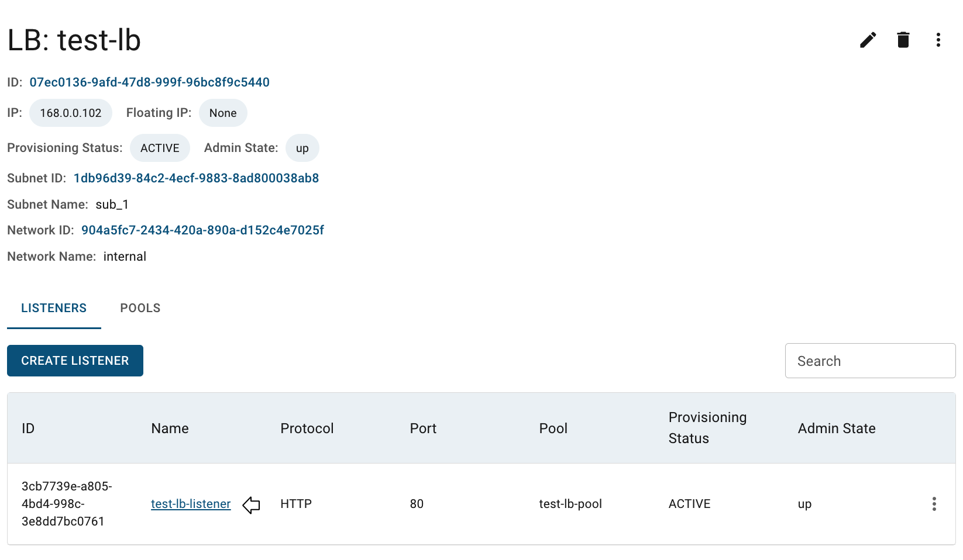Click the Floating IP None chip
Viewport: 963px width, 560px height.
point(223,113)
